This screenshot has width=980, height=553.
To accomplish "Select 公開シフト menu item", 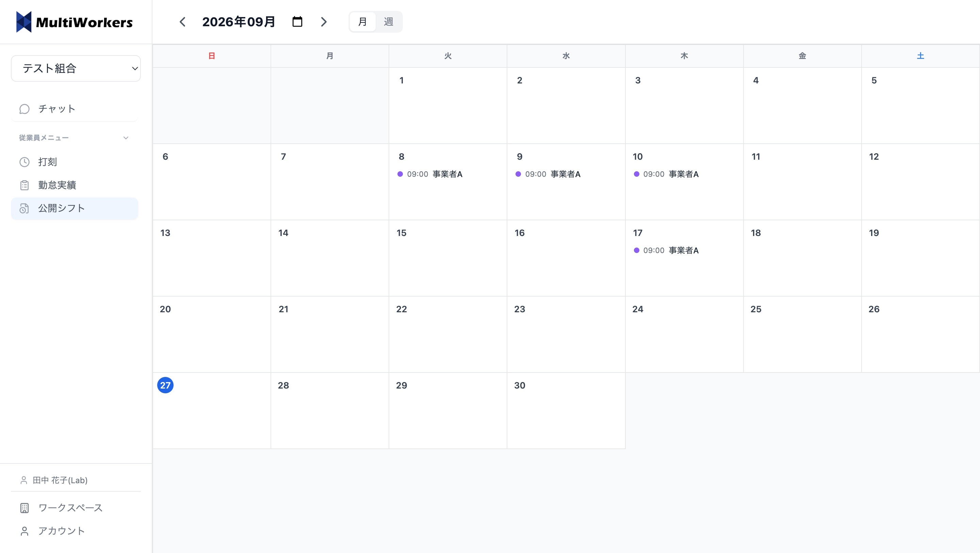I will coord(74,208).
